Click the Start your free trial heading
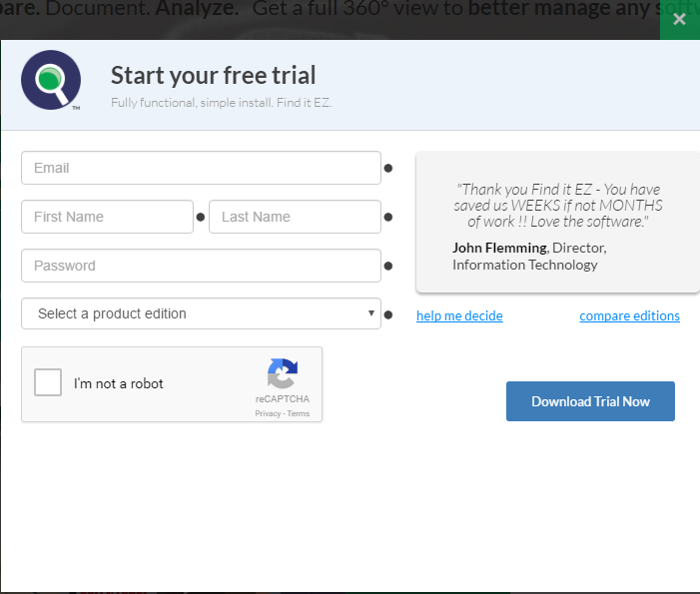 (x=213, y=75)
